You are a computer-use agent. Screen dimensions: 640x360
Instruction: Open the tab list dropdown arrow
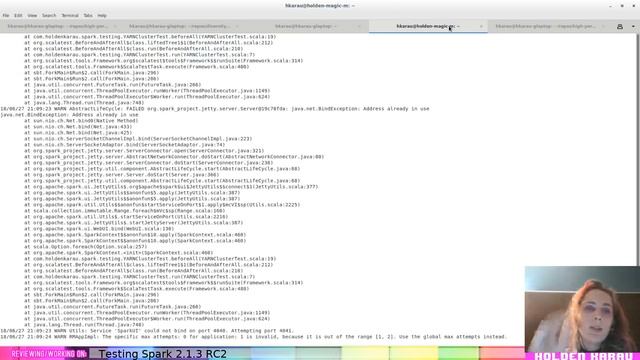coord(633,27)
